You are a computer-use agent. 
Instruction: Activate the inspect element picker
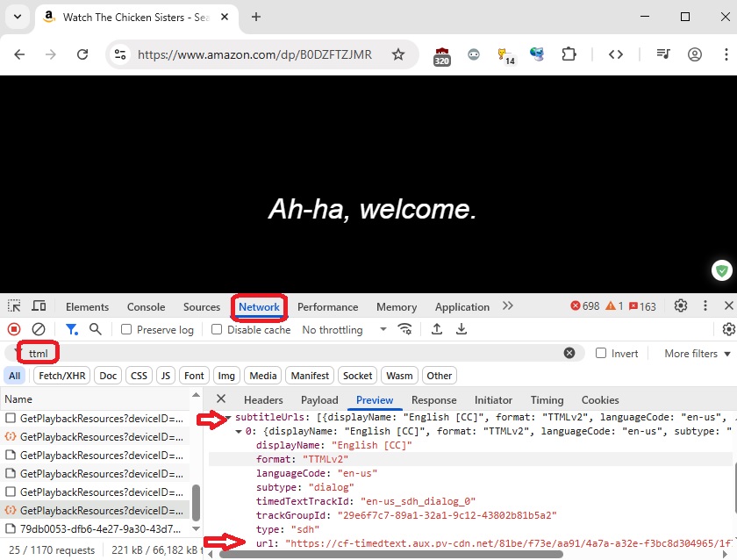pos(14,306)
